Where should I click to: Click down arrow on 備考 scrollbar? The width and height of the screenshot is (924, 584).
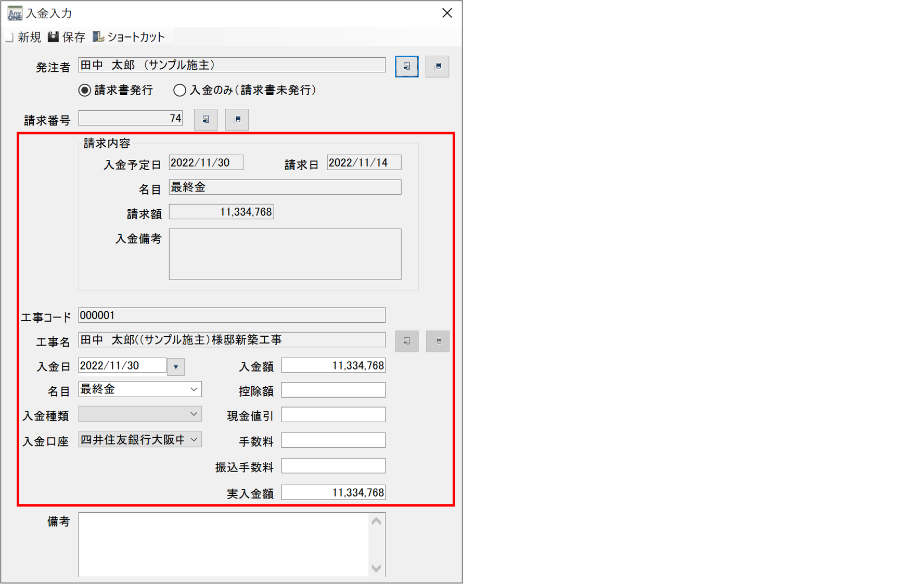pyautogui.click(x=376, y=568)
